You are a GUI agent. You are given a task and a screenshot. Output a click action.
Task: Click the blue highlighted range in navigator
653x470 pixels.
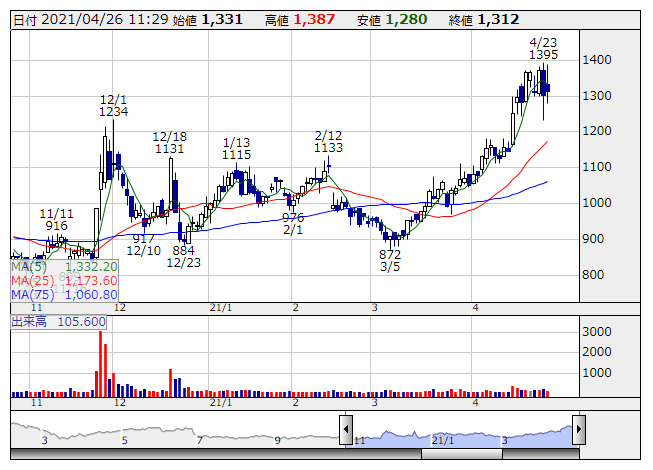(462, 432)
